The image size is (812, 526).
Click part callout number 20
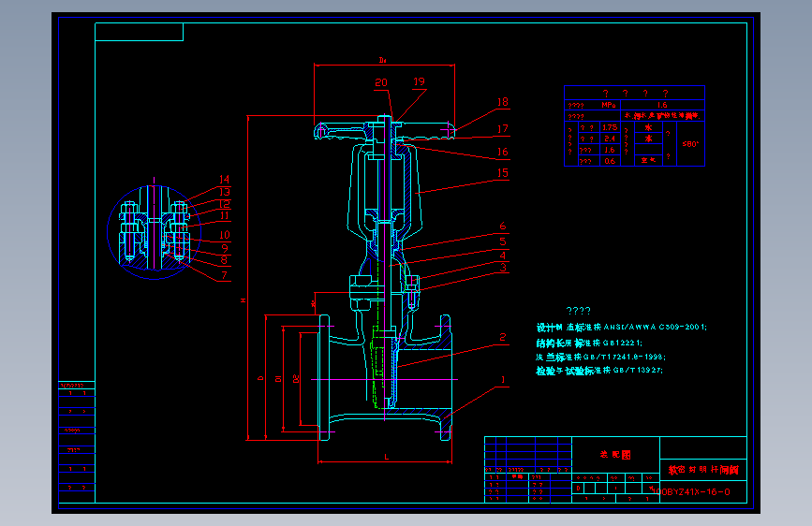coord(381,83)
